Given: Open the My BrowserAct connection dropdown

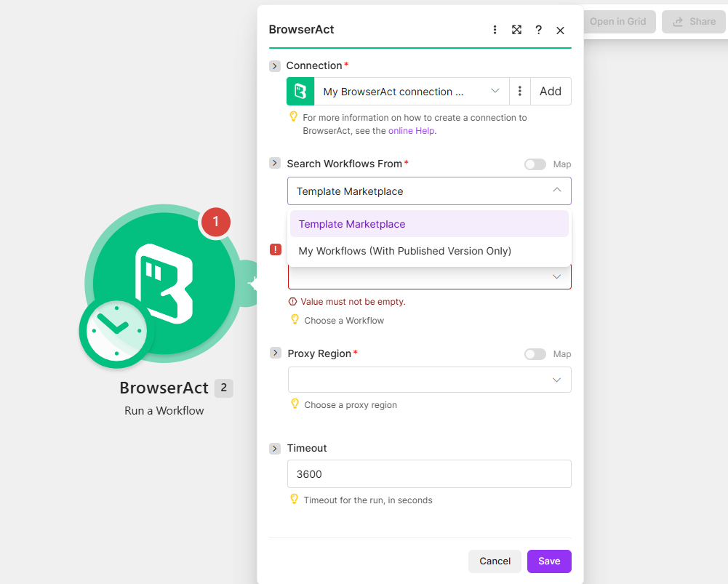Looking at the screenshot, I should click(x=412, y=92).
